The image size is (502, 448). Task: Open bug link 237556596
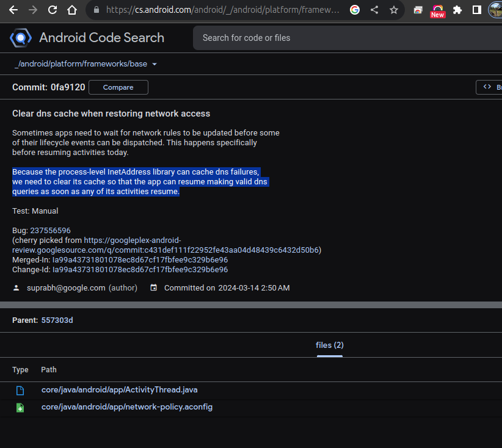pos(50,231)
